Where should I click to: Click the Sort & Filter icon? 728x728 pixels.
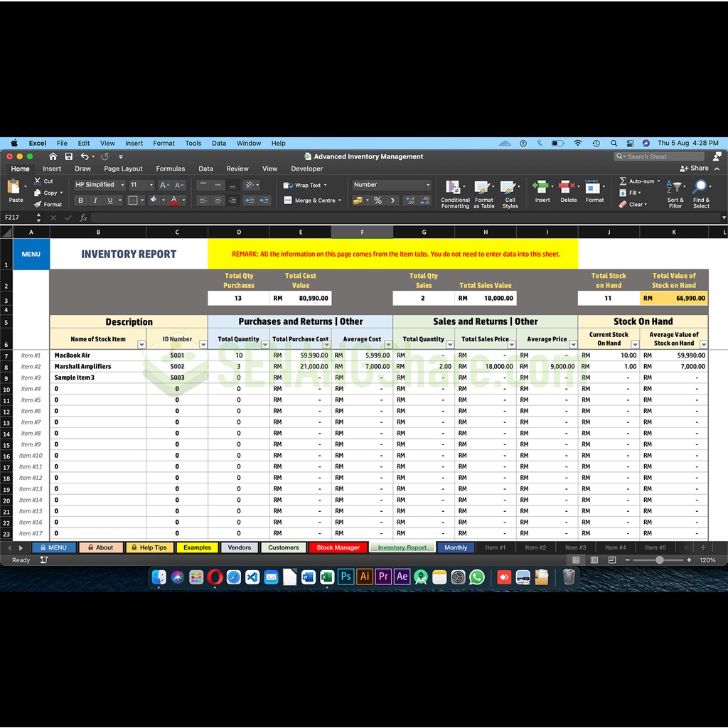click(675, 188)
